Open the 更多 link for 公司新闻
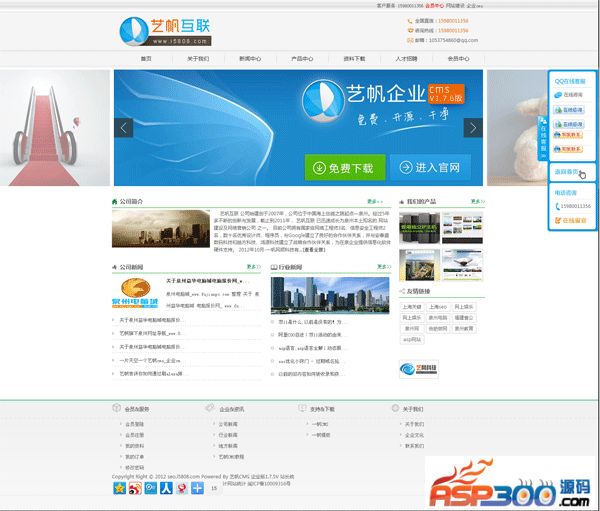This screenshot has width=600, height=511. click(253, 267)
